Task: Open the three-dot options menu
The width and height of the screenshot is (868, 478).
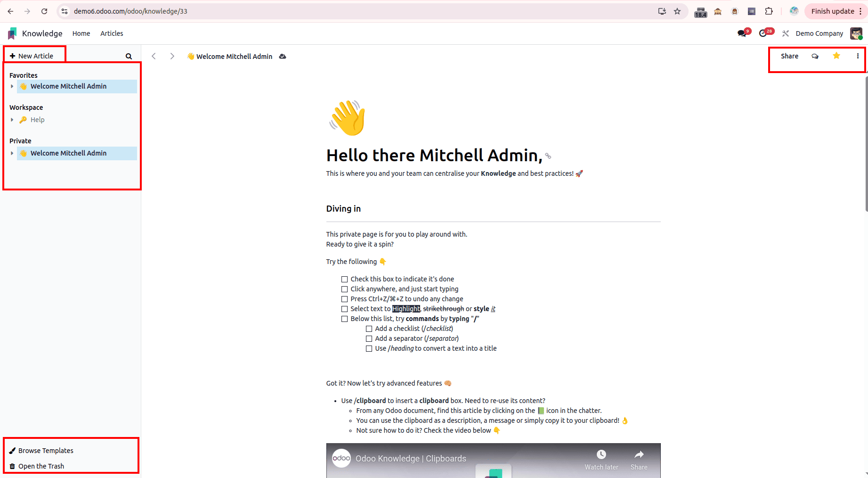Action: tap(857, 56)
